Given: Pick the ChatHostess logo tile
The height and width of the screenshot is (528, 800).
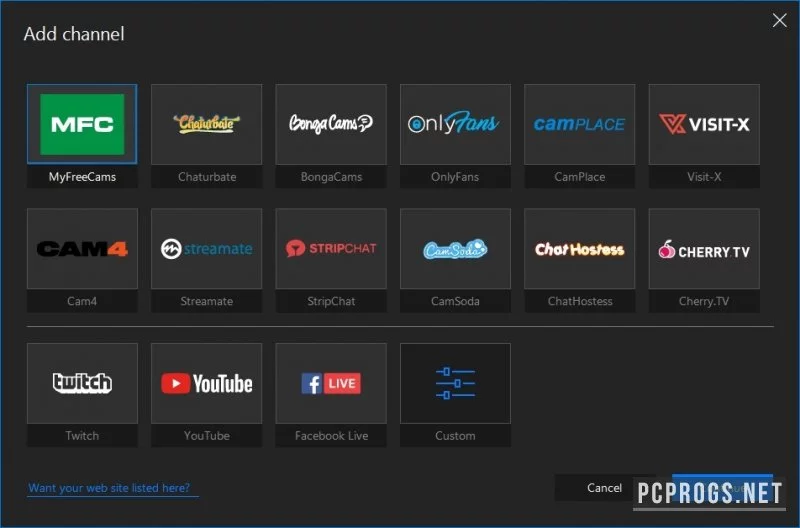Looking at the screenshot, I should click(x=580, y=248).
